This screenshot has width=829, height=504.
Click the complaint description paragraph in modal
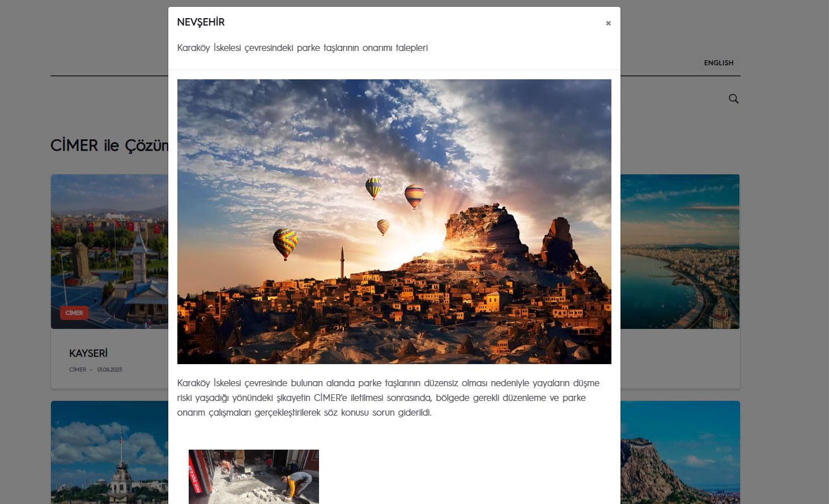coord(388,398)
